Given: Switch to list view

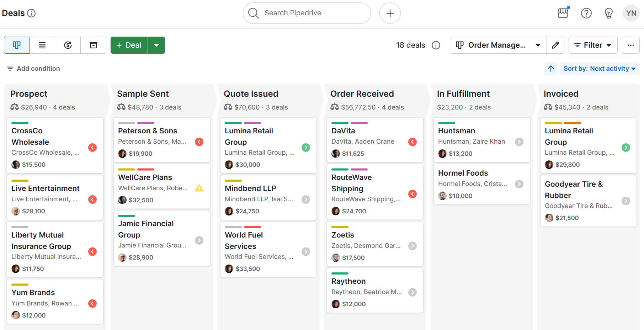Looking at the screenshot, I should coord(42,45).
